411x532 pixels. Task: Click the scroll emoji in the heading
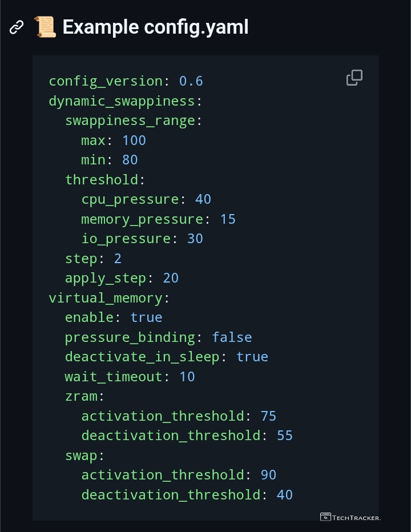coord(45,27)
